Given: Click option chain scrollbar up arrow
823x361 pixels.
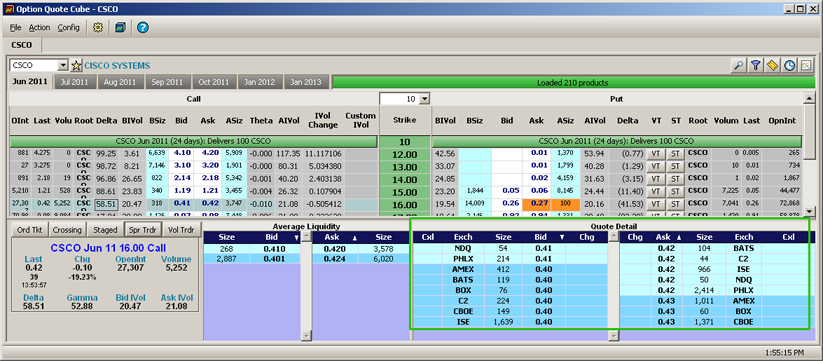Looking at the screenshot, I should [809, 99].
